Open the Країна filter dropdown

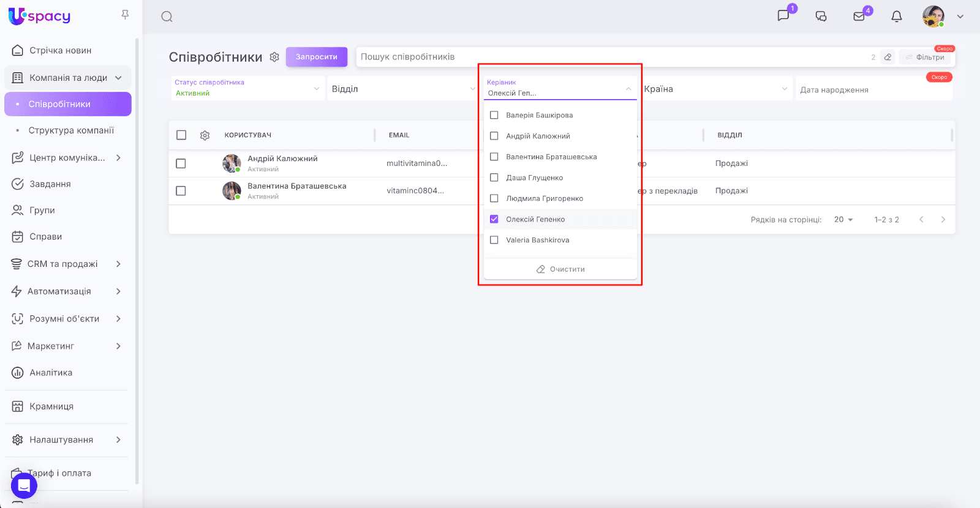[x=715, y=89]
